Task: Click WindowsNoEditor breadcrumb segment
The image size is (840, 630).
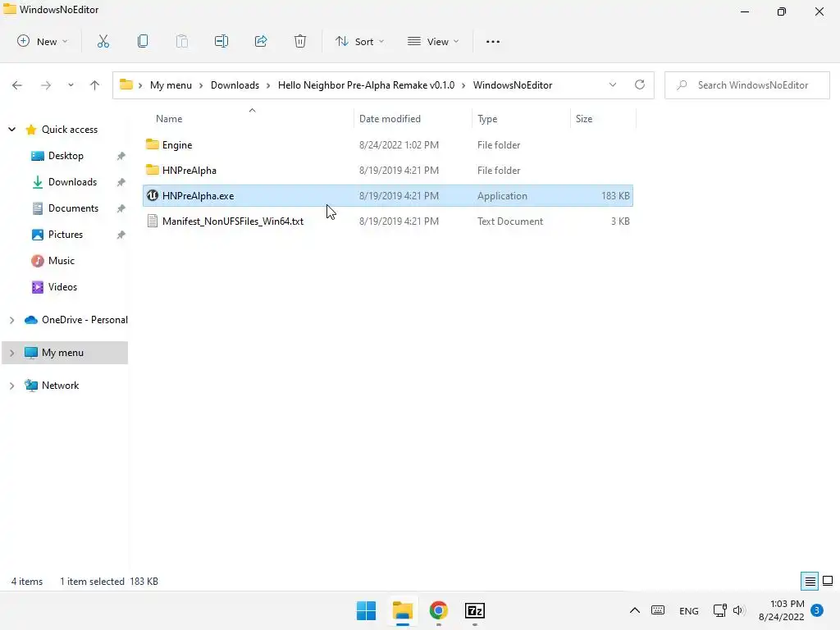Action: click(x=513, y=85)
